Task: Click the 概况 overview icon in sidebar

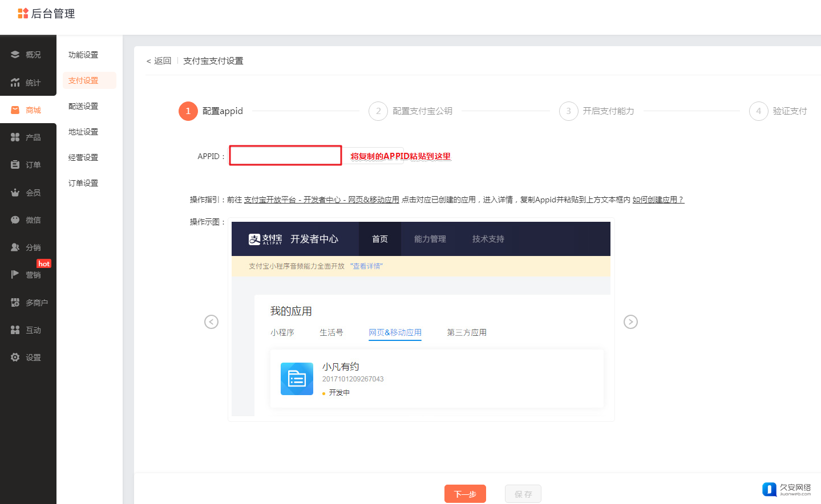Action: click(x=15, y=55)
